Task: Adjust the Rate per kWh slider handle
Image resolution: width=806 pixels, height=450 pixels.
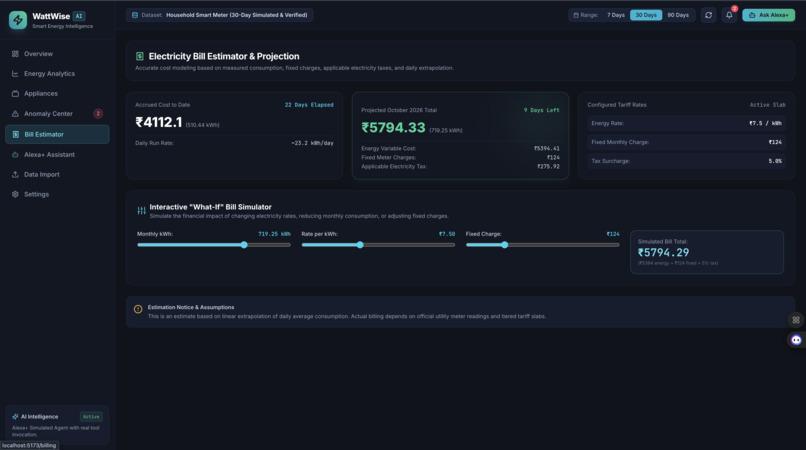Action: pyautogui.click(x=360, y=245)
